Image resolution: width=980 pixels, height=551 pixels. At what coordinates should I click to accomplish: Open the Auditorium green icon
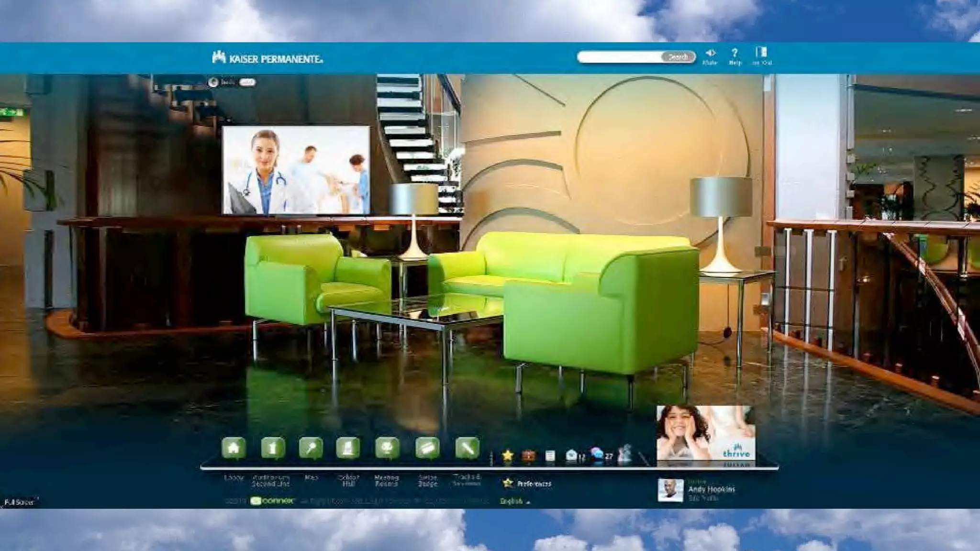click(x=272, y=448)
